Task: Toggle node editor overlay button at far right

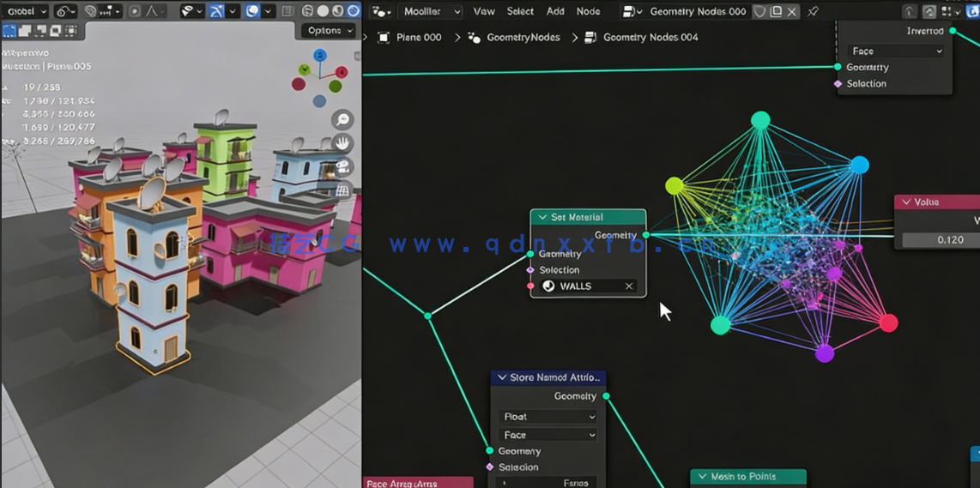Action: point(972,11)
